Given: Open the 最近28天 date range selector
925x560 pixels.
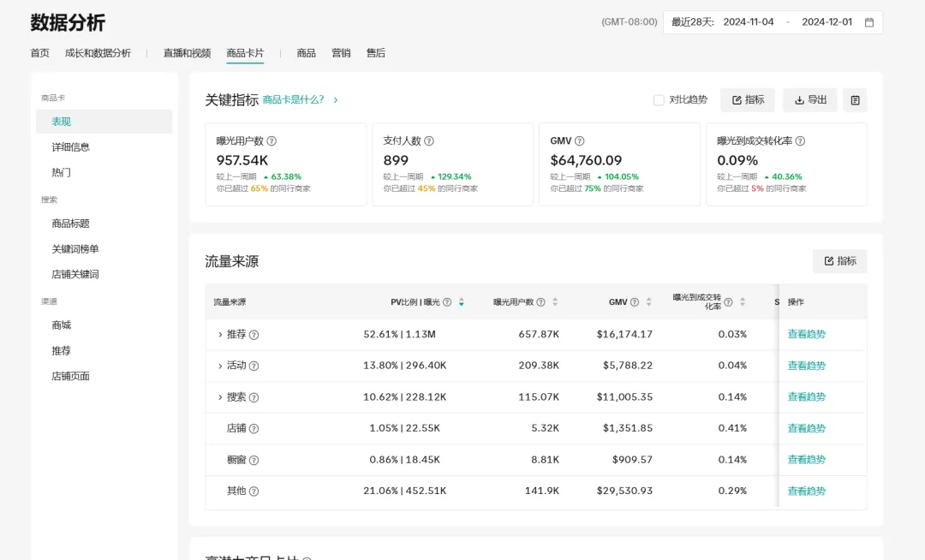Looking at the screenshot, I should click(773, 22).
